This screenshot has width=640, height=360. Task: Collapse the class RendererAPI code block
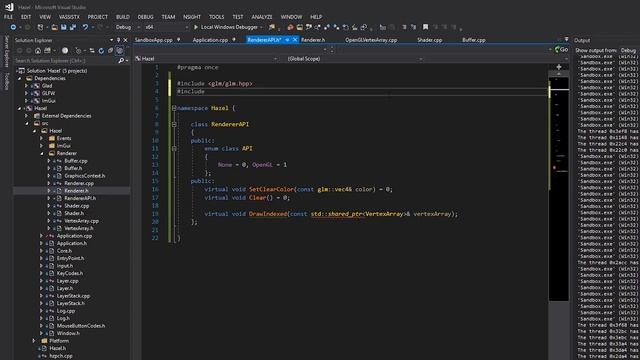pyautogui.click(x=174, y=124)
